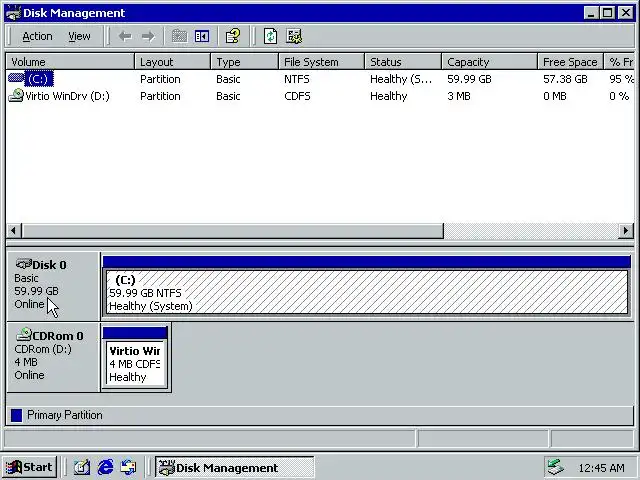640x480 pixels.
Task: Click the Rescan Disks toolbar icon
Action: coord(294,36)
